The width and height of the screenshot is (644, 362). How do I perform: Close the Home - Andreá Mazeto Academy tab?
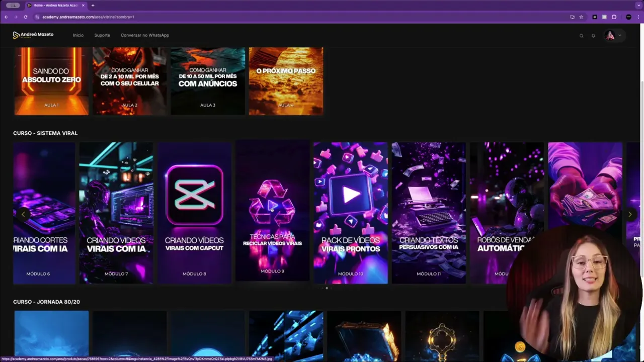[84, 5]
